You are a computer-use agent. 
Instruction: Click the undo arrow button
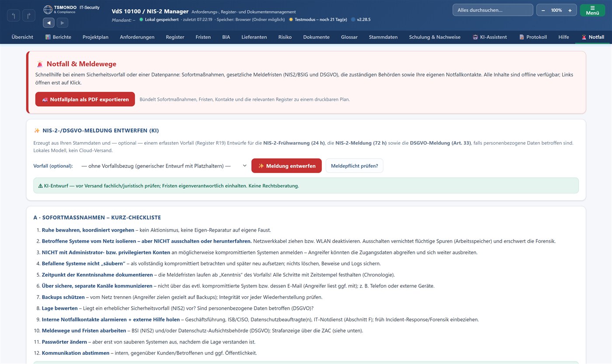(13, 16)
